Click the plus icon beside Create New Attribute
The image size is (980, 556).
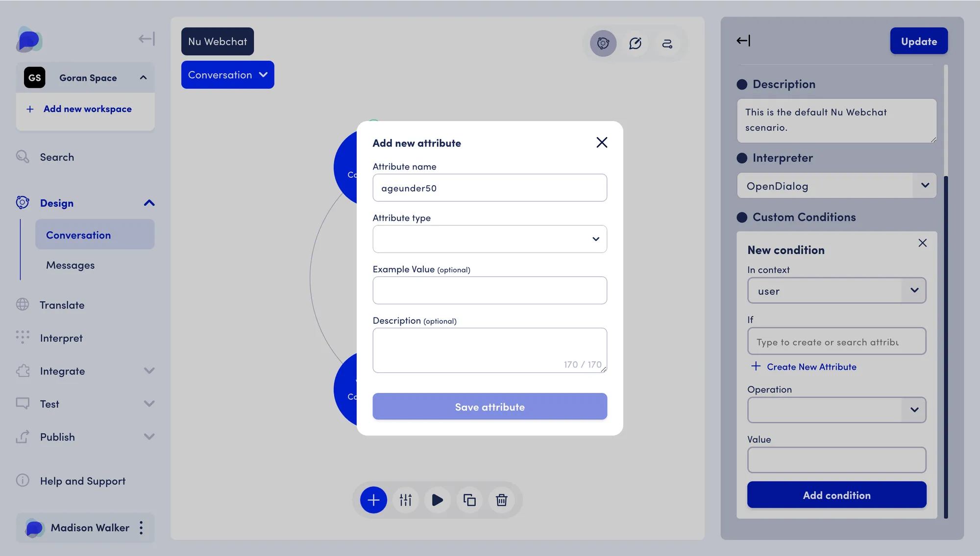pos(756,366)
